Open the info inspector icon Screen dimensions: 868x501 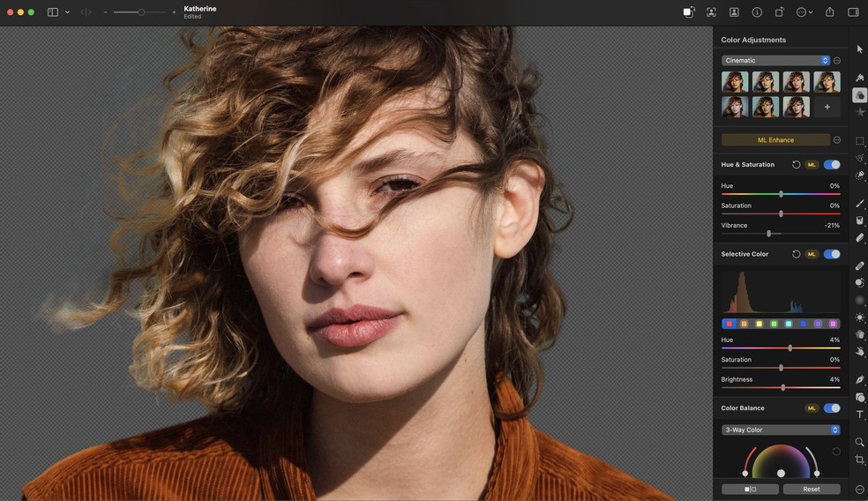(757, 12)
